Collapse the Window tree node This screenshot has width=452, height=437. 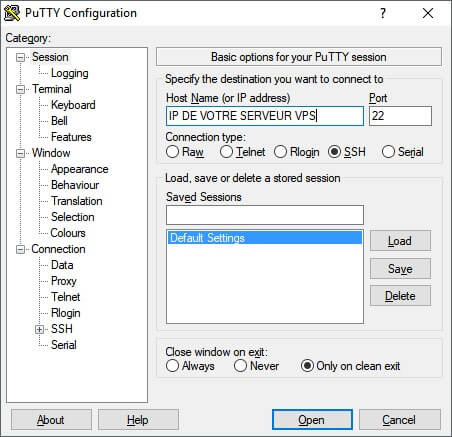[21, 153]
